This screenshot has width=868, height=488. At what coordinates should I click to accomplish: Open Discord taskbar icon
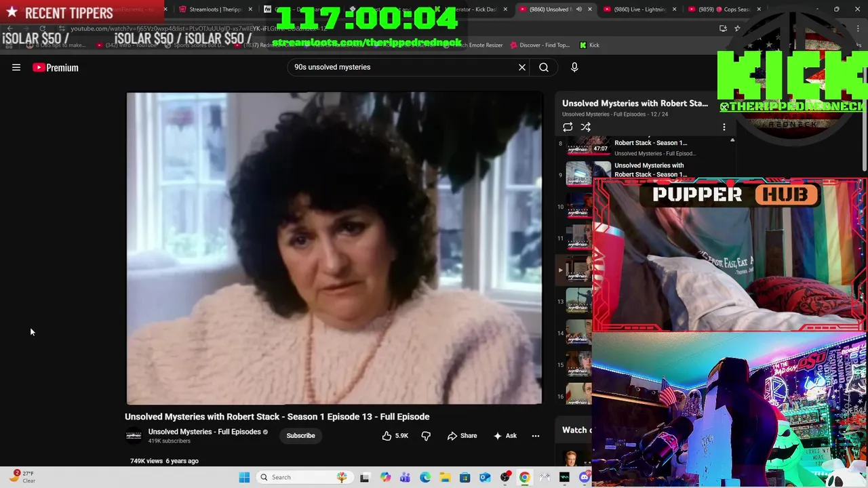(x=585, y=477)
